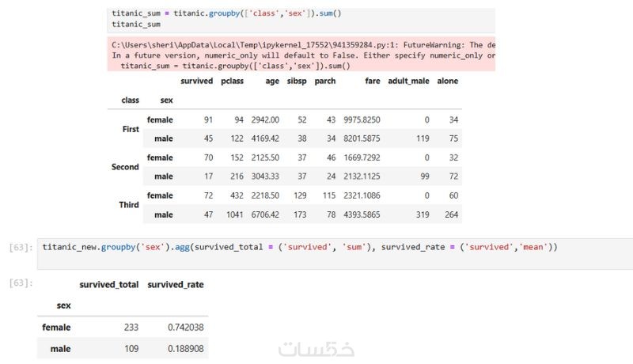Click the 'fare' column header

tap(372, 82)
